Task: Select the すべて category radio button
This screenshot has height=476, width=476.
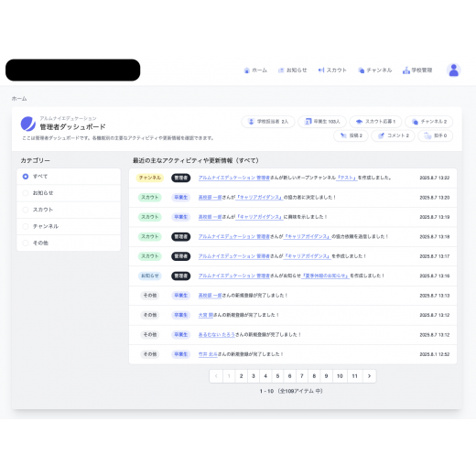Action: [x=26, y=177]
